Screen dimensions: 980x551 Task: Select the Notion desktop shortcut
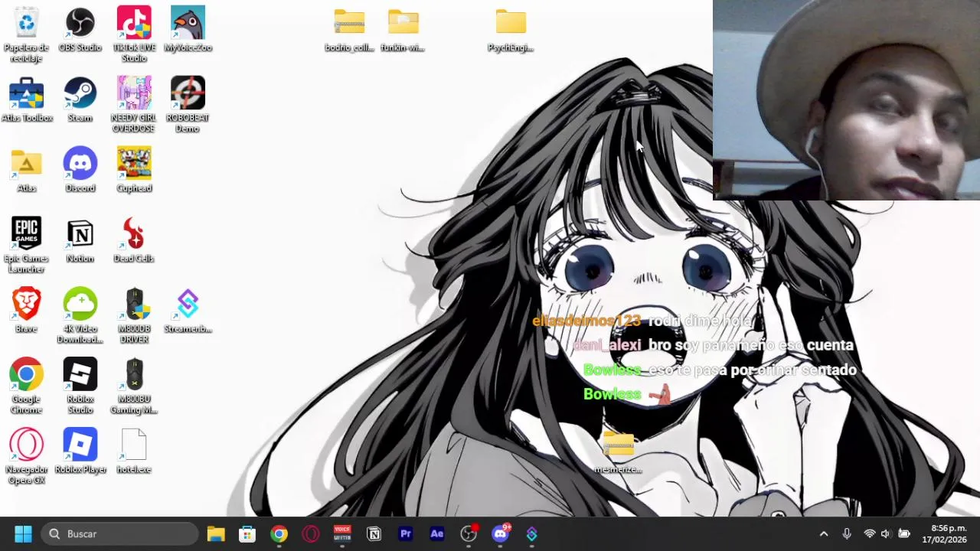click(80, 240)
